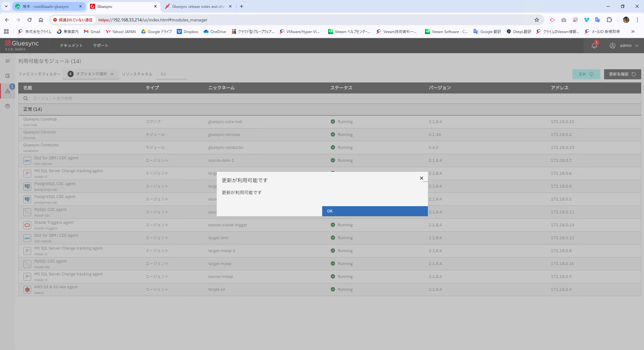
Task: Switch to Gluesync release notes tab
Action: tap(198, 6)
